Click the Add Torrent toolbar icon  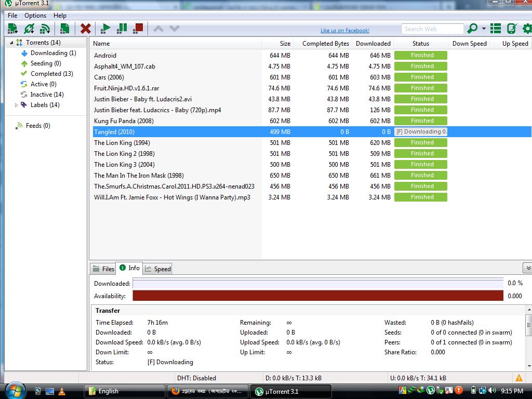tap(12, 29)
